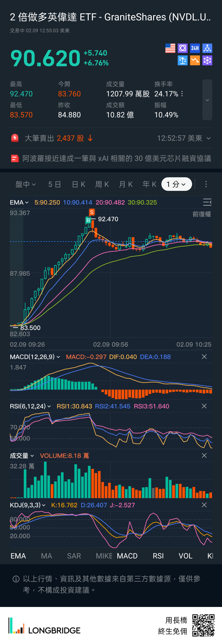222x644 pixels.
Task: Tap the US flag market icon
Action: coord(170,48)
